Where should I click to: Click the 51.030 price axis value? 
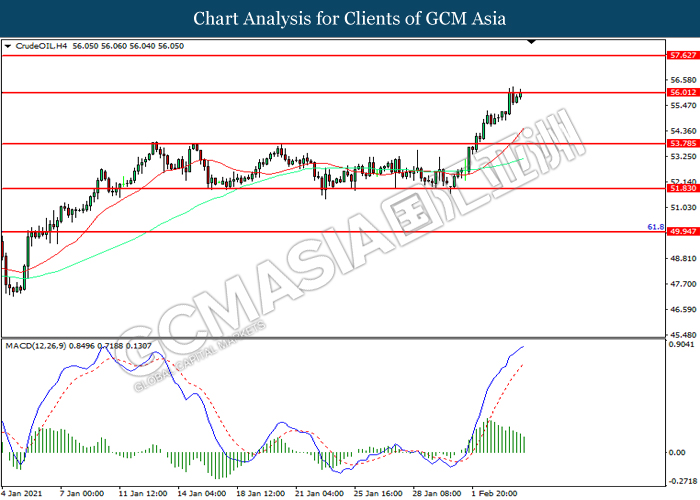[683, 207]
